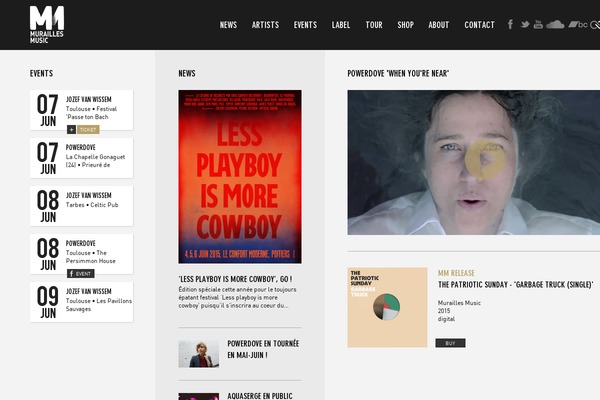The width and height of the screenshot is (600, 400).
Task: Open the Artists menu item
Action: [265, 25]
